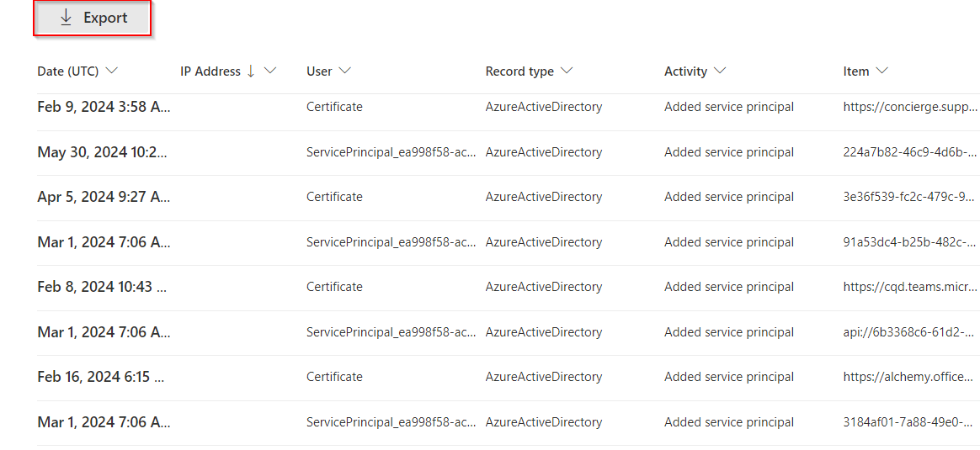Image resolution: width=980 pixels, height=450 pixels.
Task: Click Certificate user in the Apr 5 row
Action: 334,197
